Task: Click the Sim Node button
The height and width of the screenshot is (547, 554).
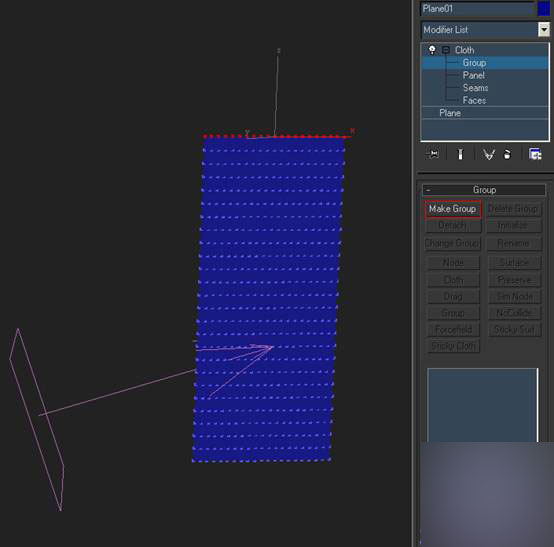Action: point(515,296)
